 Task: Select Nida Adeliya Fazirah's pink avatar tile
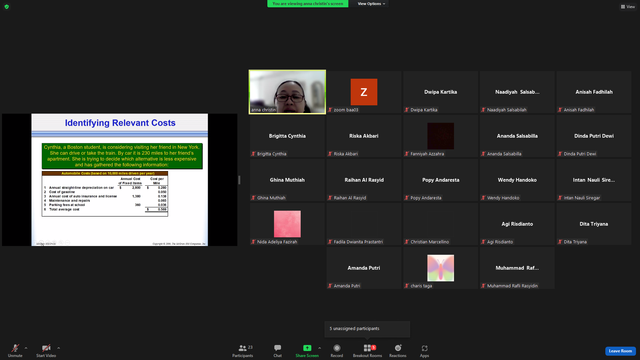(287, 224)
